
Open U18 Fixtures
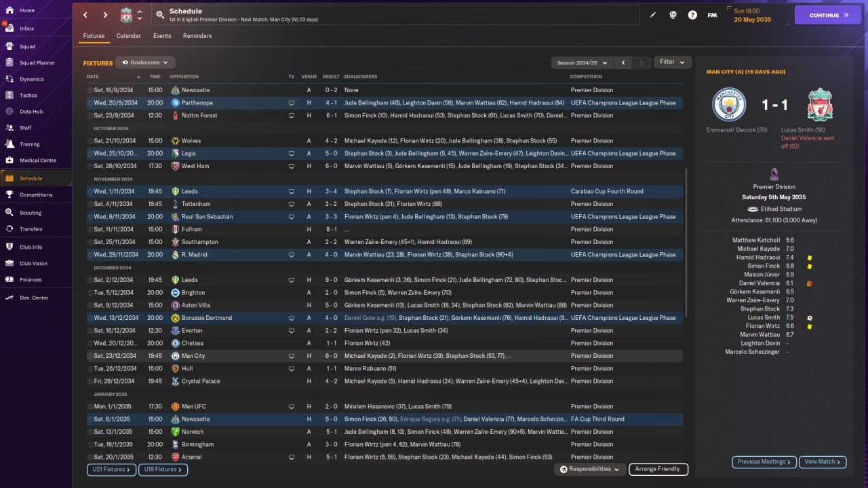coord(163,469)
